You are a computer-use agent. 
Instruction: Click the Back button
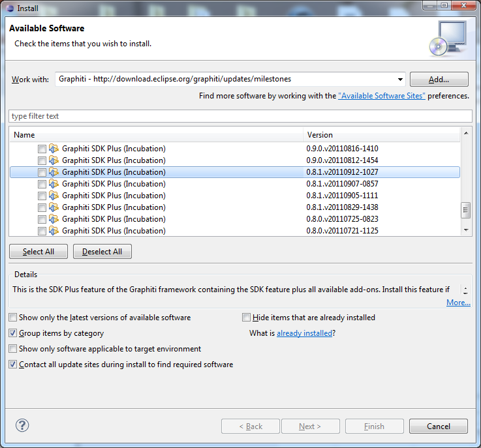pos(251,426)
